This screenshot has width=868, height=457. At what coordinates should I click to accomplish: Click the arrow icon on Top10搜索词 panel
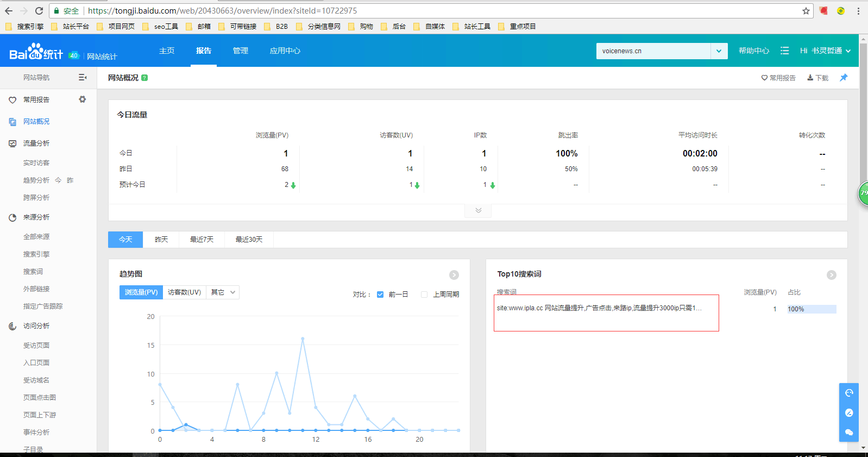pyautogui.click(x=831, y=275)
